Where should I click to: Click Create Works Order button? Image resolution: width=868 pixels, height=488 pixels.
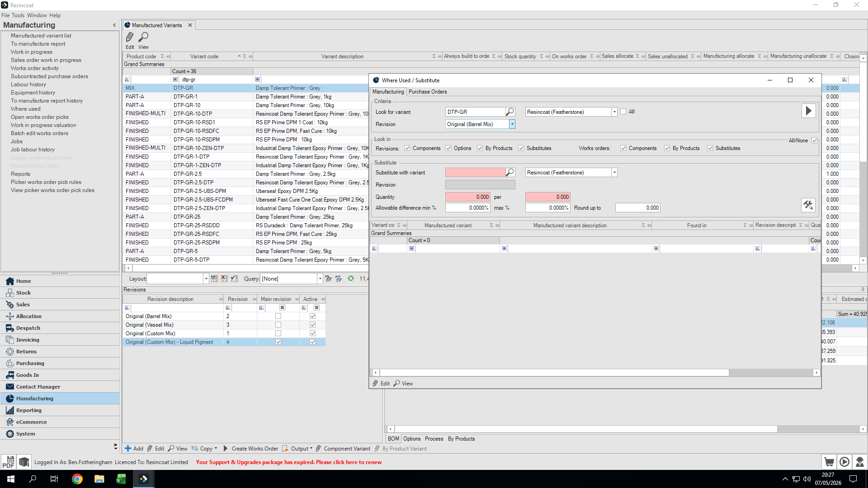pos(250,449)
